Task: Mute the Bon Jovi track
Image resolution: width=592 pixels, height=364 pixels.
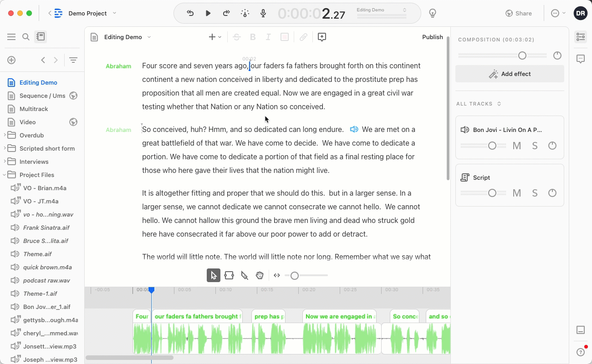Action: [x=517, y=146]
